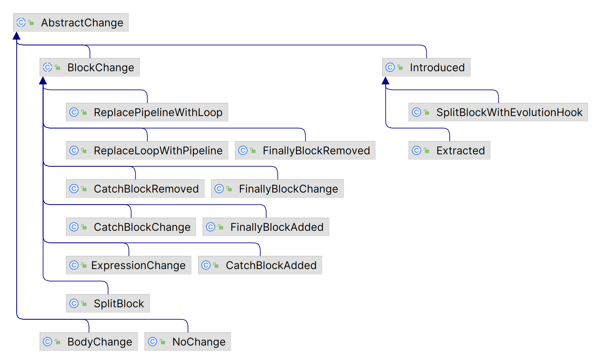Click the class icon next to AbstractChange
The width and height of the screenshot is (602, 364).
21,22
